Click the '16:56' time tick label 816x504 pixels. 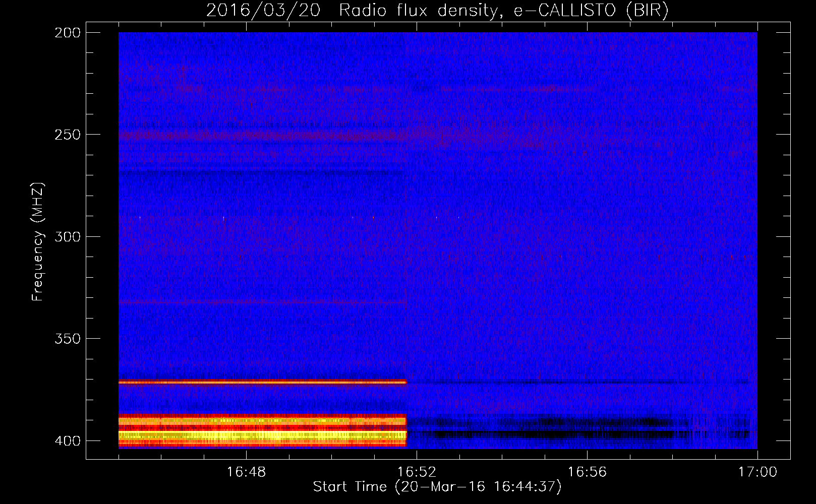click(x=587, y=472)
